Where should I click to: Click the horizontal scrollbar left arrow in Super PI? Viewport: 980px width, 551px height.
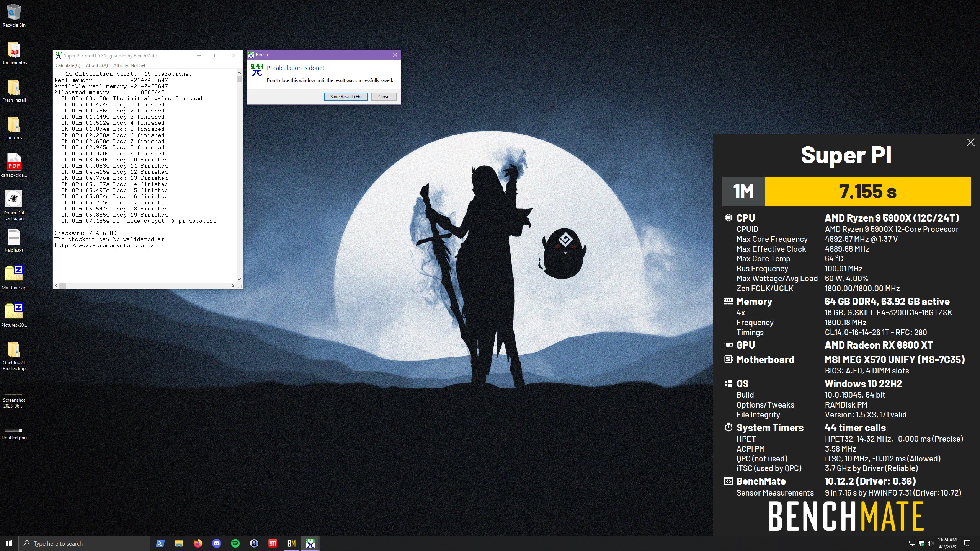coord(56,285)
